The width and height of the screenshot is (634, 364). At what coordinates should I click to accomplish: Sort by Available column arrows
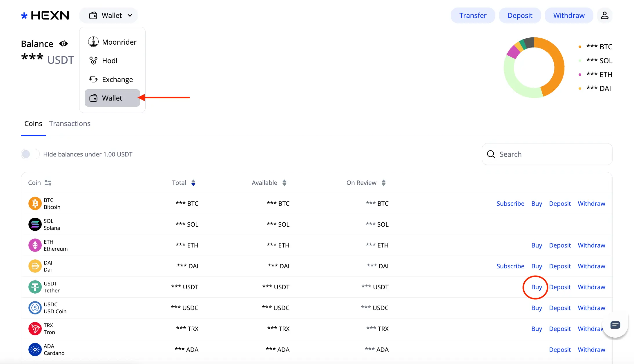[x=285, y=183]
